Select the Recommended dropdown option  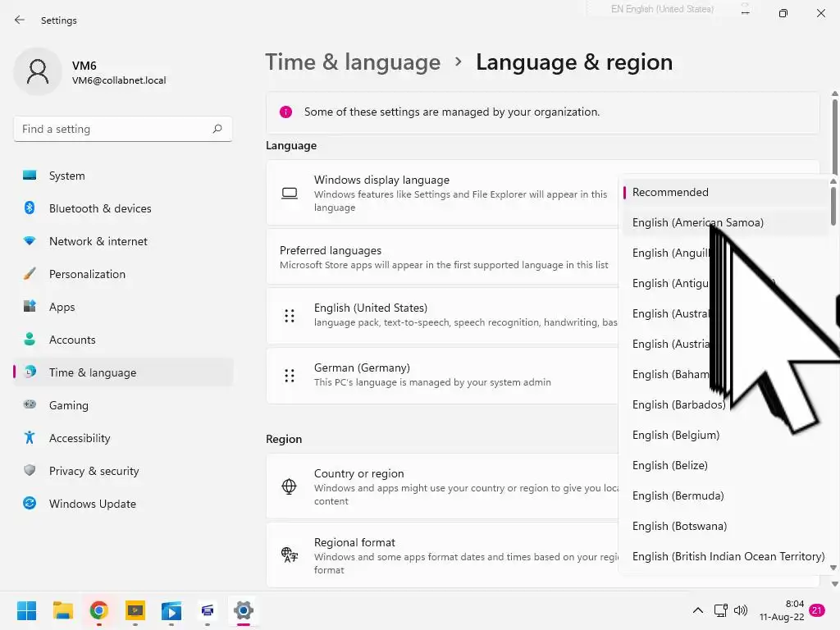click(x=725, y=192)
